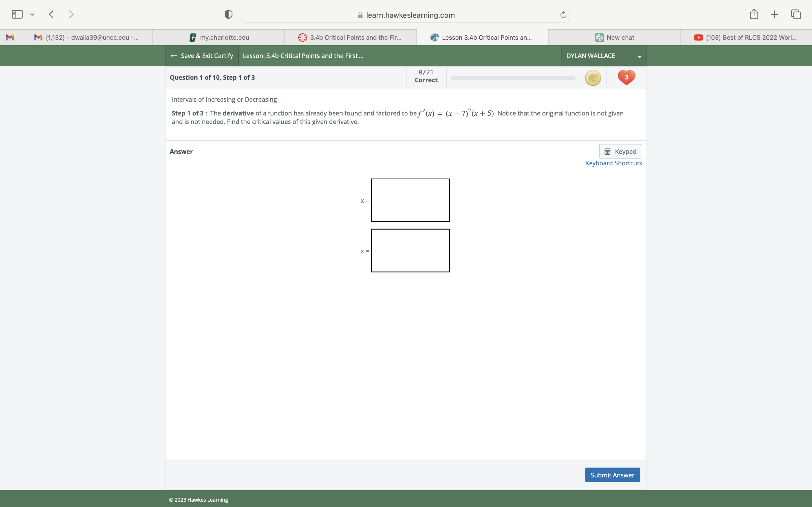
Task: Reload the current page
Action: coord(562,14)
